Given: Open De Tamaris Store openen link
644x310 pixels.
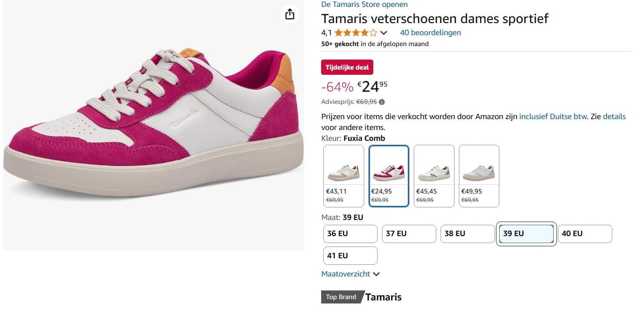Looking at the screenshot, I should tap(364, 4).
